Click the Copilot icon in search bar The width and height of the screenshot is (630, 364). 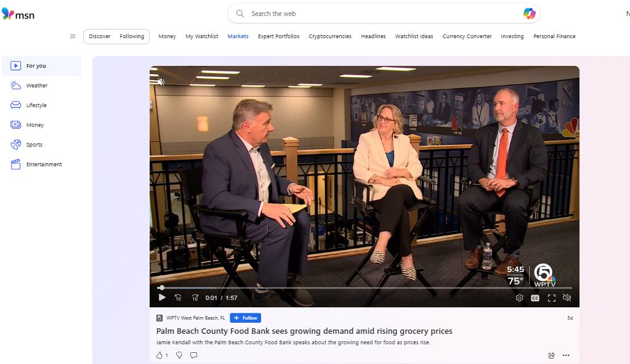tap(529, 14)
